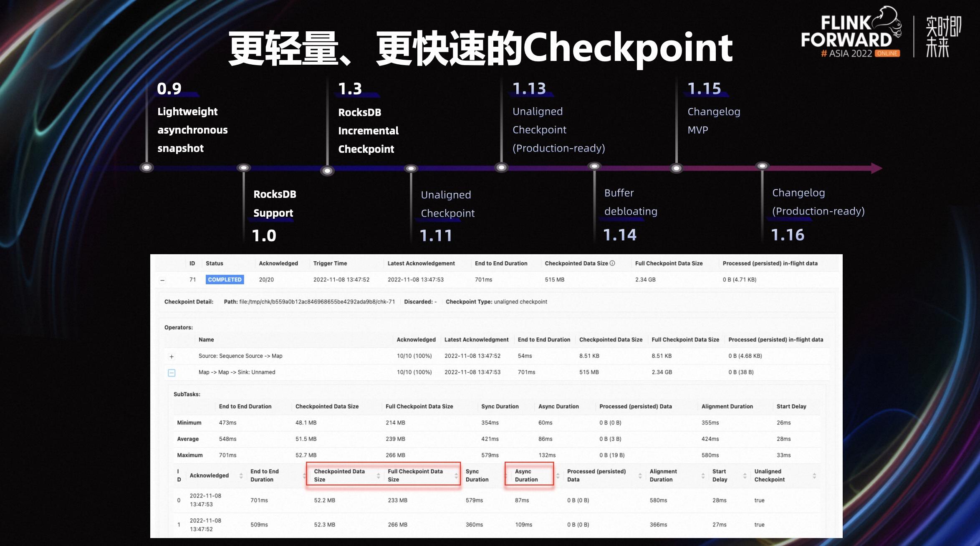Expand the Source: Sequence Source -> Map operator
Image resolution: width=980 pixels, height=546 pixels.
point(172,356)
